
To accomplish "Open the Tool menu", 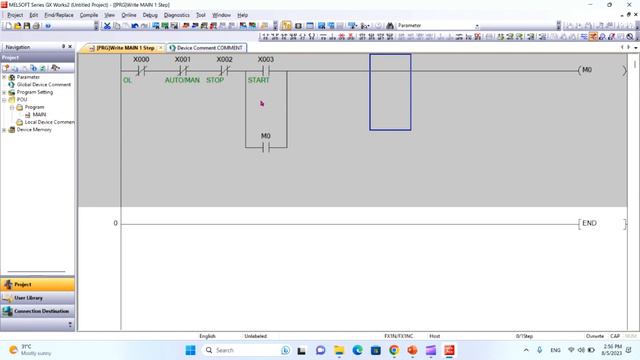I will [x=200, y=15].
